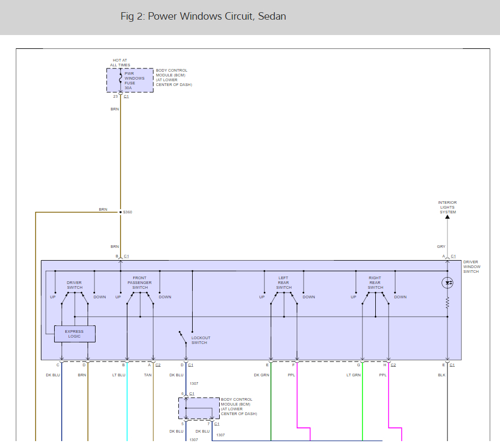Click the top 'BODY CONTROL MODULE (BCM)' label
This screenshot has width=500, height=448.
pyautogui.click(x=174, y=77)
